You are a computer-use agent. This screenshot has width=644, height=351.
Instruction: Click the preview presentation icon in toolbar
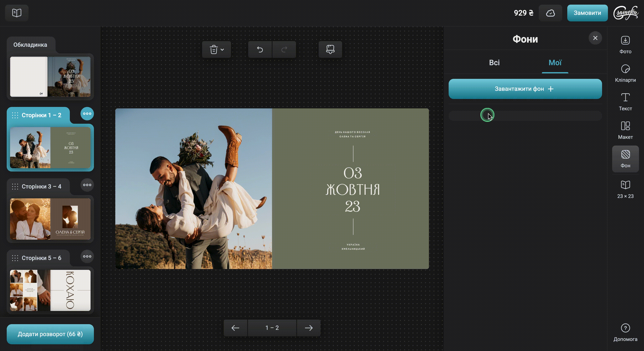(330, 49)
